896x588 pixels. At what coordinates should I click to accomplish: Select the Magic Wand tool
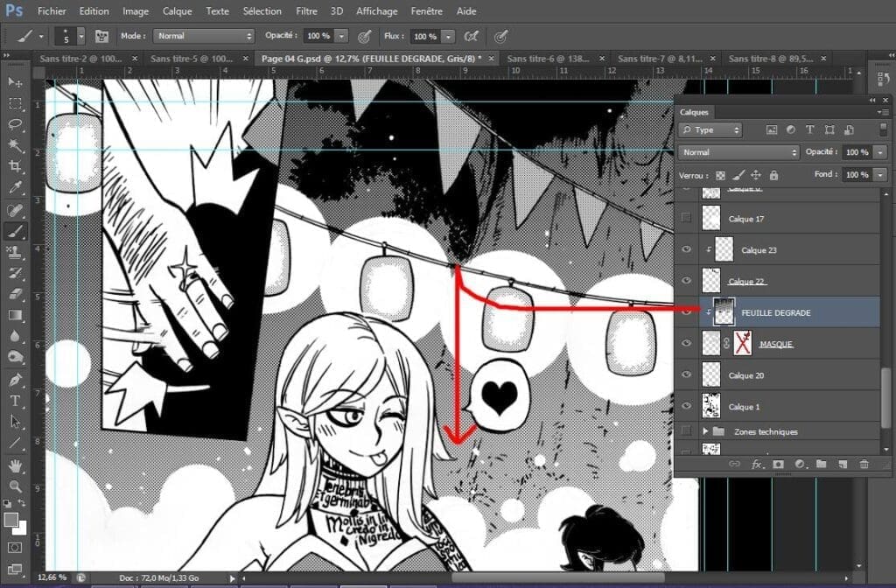coord(15,145)
